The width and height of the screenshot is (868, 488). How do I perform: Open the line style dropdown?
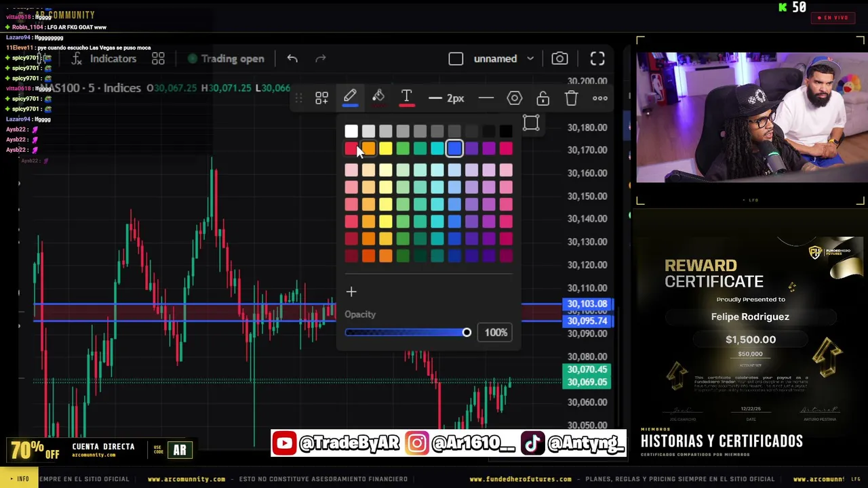(x=486, y=98)
